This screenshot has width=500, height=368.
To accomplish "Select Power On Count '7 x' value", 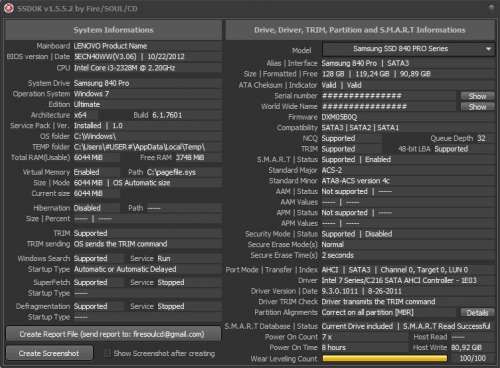I will pyautogui.click(x=327, y=337).
